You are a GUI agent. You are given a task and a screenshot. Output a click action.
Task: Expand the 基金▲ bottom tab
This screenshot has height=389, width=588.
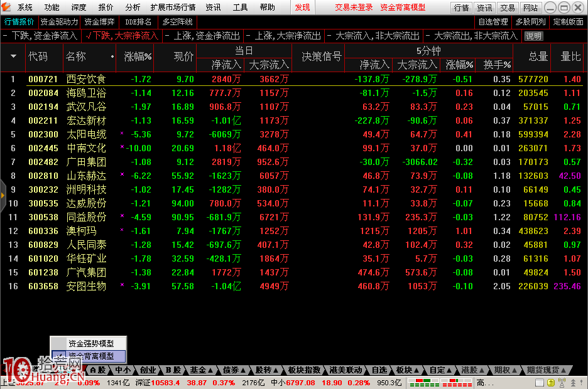202,370
